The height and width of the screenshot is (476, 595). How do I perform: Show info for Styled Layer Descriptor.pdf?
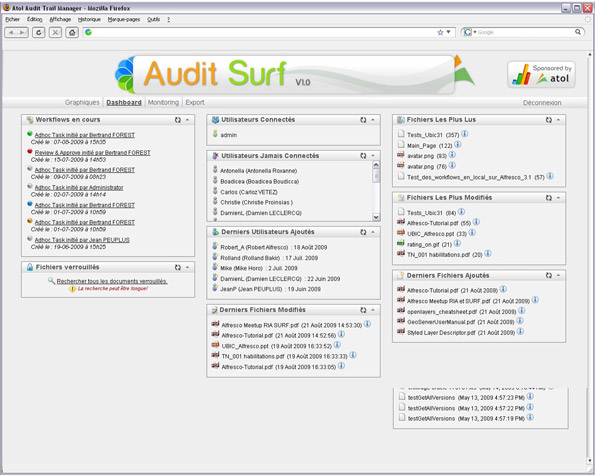click(521, 331)
